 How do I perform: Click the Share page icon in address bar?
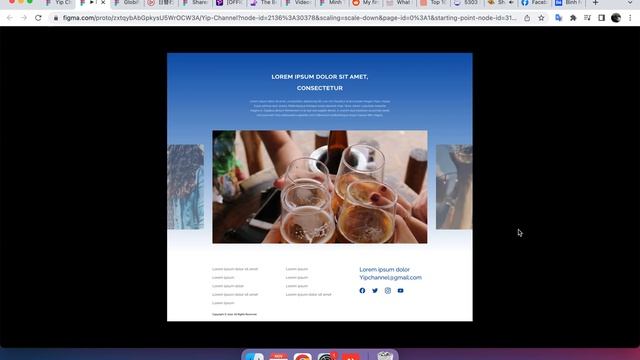coord(527,18)
